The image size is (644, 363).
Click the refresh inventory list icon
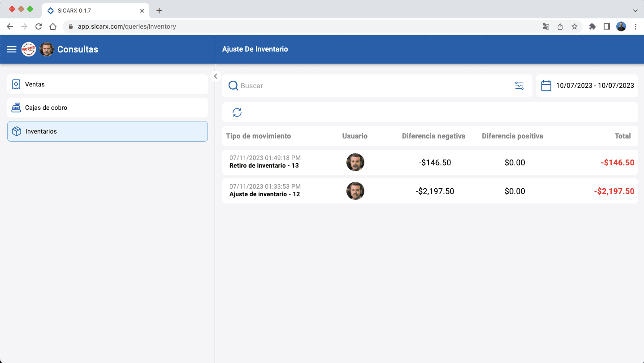tap(237, 112)
